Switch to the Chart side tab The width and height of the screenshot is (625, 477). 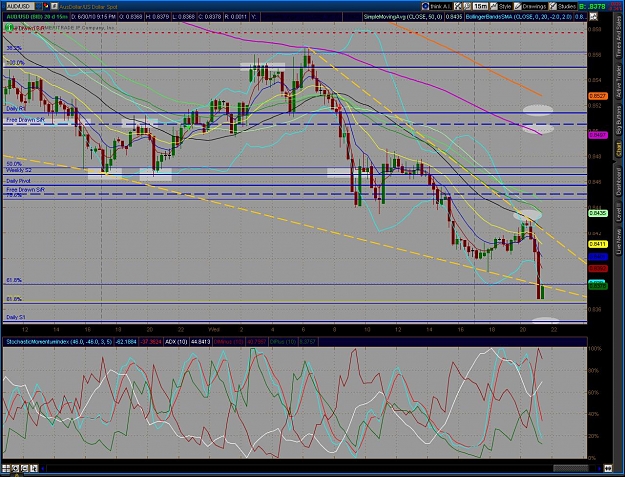[619, 149]
